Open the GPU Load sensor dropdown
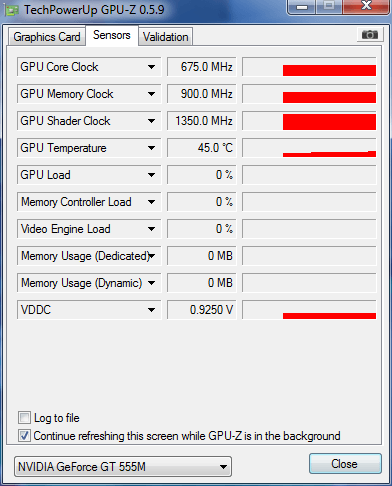 tap(151, 175)
